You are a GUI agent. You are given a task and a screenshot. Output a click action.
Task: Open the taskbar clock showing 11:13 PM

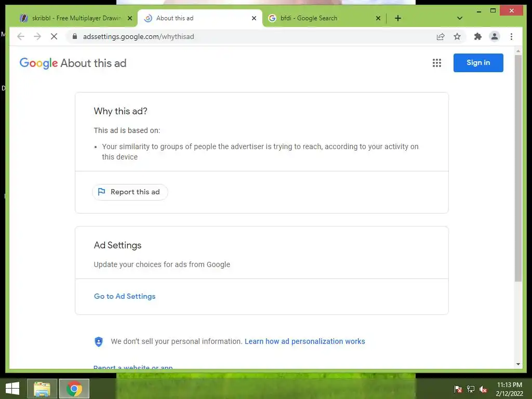(x=509, y=389)
